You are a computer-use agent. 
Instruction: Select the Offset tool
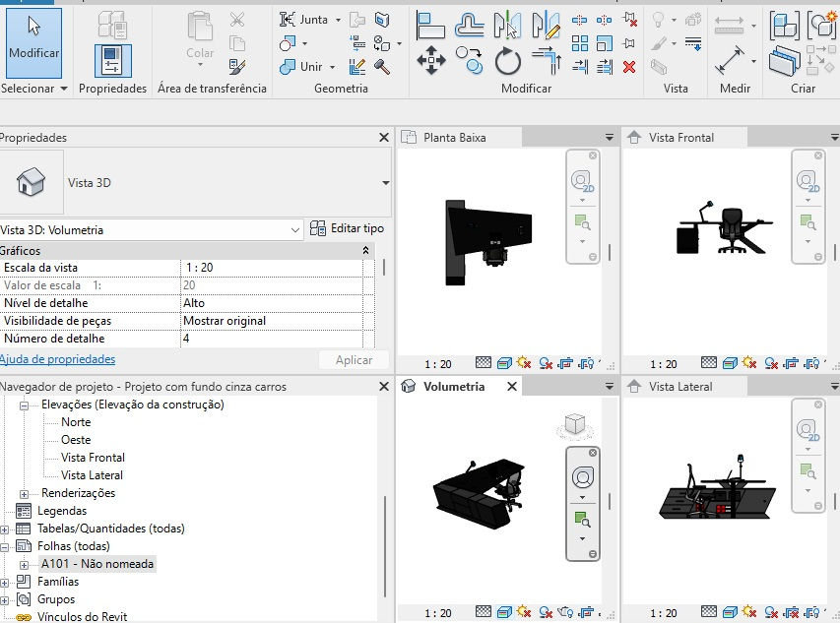point(470,26)
